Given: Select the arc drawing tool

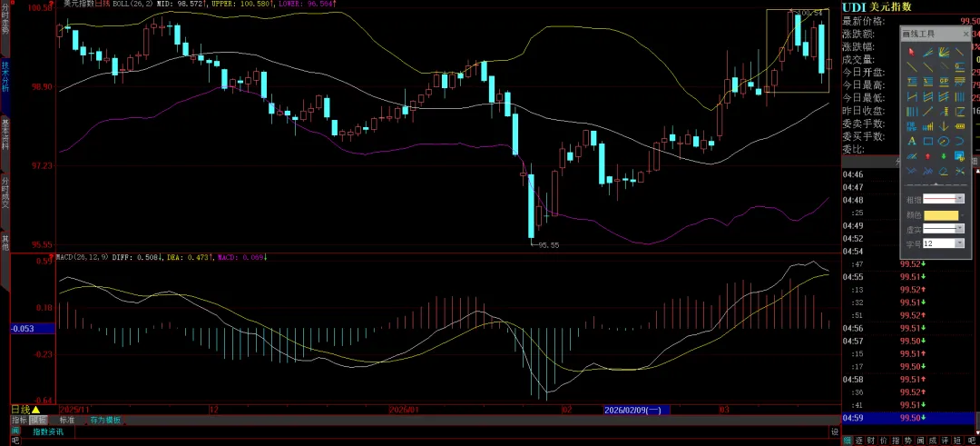Looking at the screenshot, I should click(960, 141).
